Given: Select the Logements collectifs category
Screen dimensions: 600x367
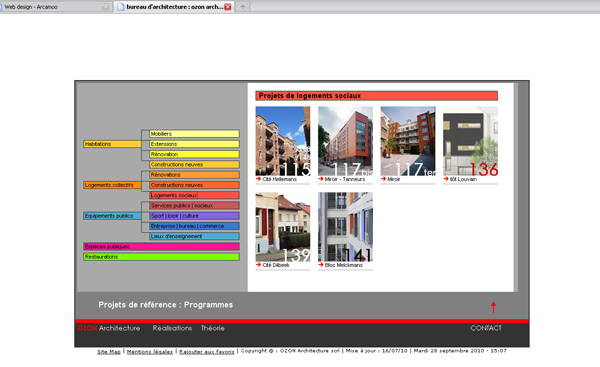Looking at the screenshot, I should pyautogui.click(x=112, y=185).
